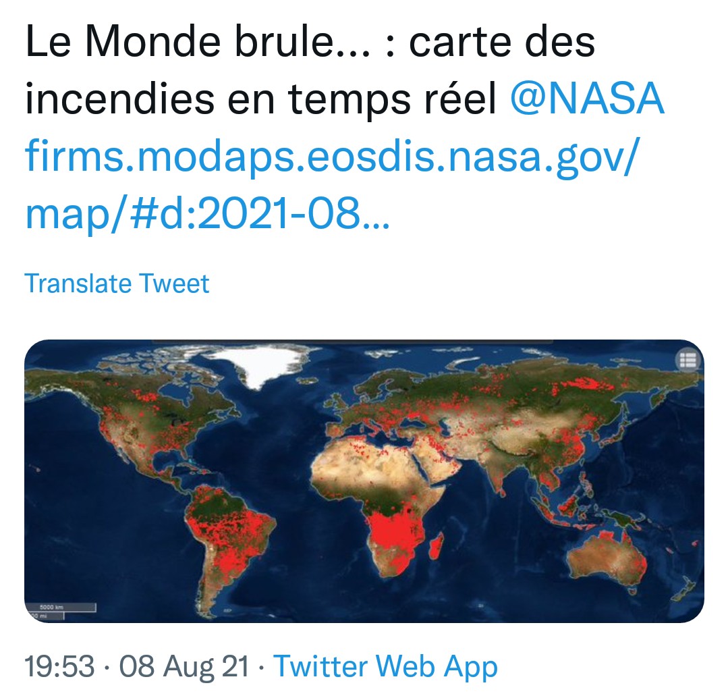Click Madagascar island on the map

coord(437,546)
